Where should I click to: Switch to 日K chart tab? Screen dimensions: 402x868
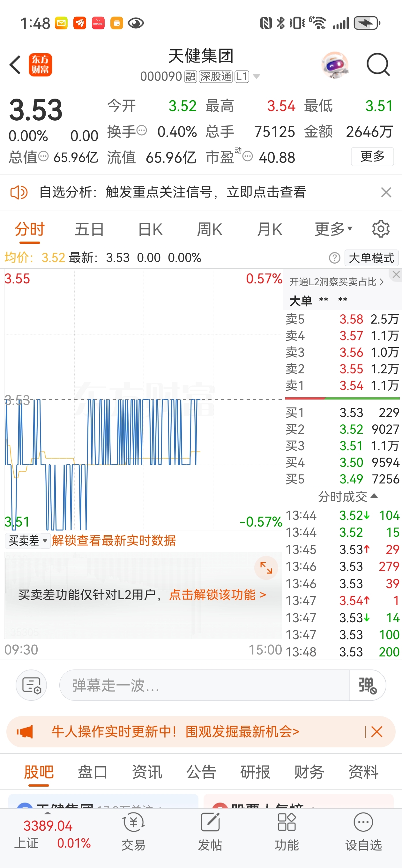150,230
